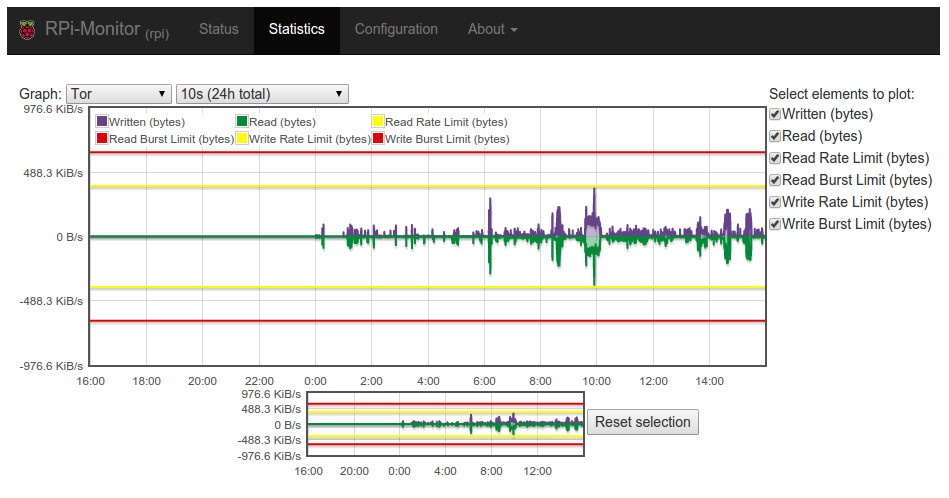
Task: Click the RPi-Monitor brand link
Action: click(x=107, y=29)
